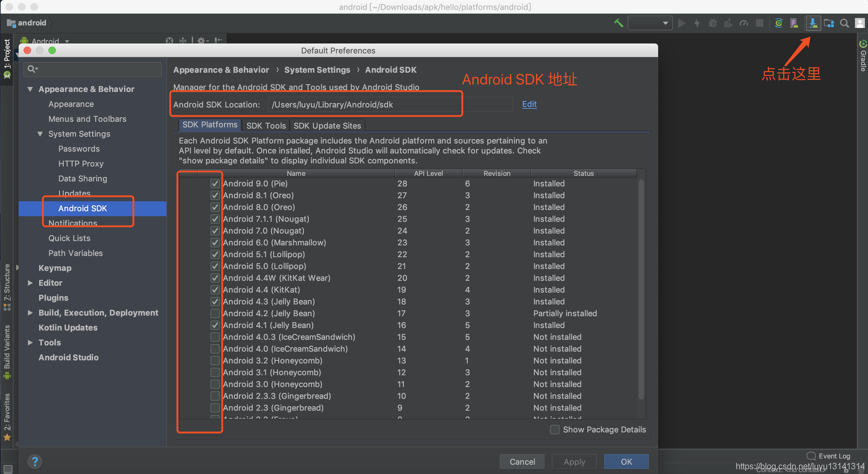Uncheck Android 9.0 (Pie) checkbox
The width and height of the screenshot is (868, 474).
click(x=215, y=183)
